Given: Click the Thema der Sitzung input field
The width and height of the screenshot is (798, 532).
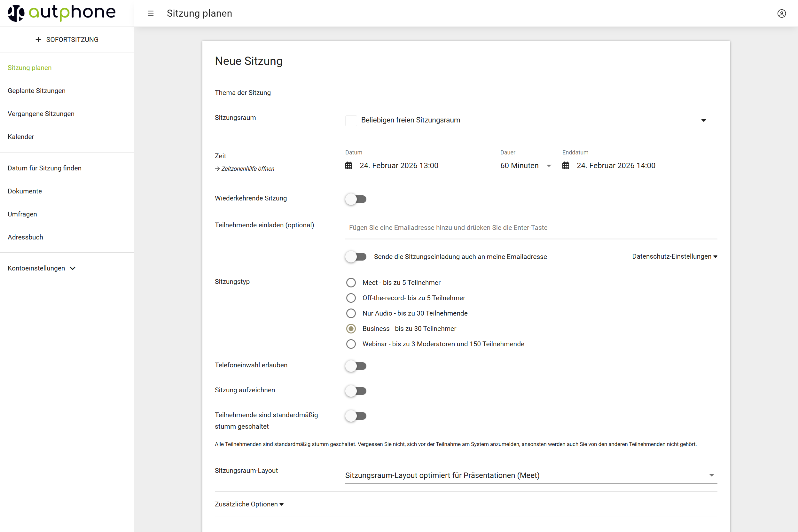Looking at the screenshot, I should coord(531,93).
